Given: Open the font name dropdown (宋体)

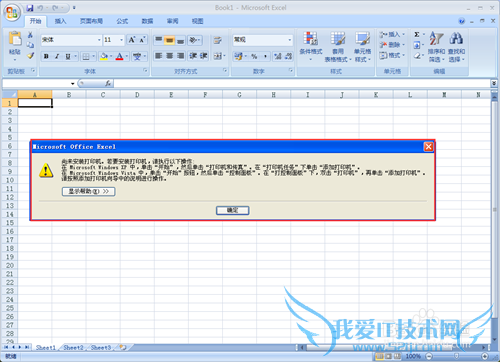Looking at the screenshot, I should click(99, 40).
